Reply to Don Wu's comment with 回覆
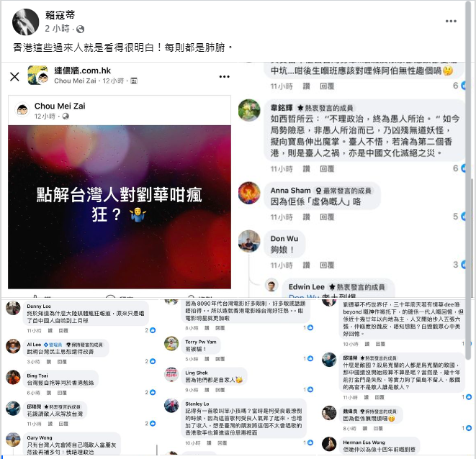 pyautogui.click(x=327, y=265)
